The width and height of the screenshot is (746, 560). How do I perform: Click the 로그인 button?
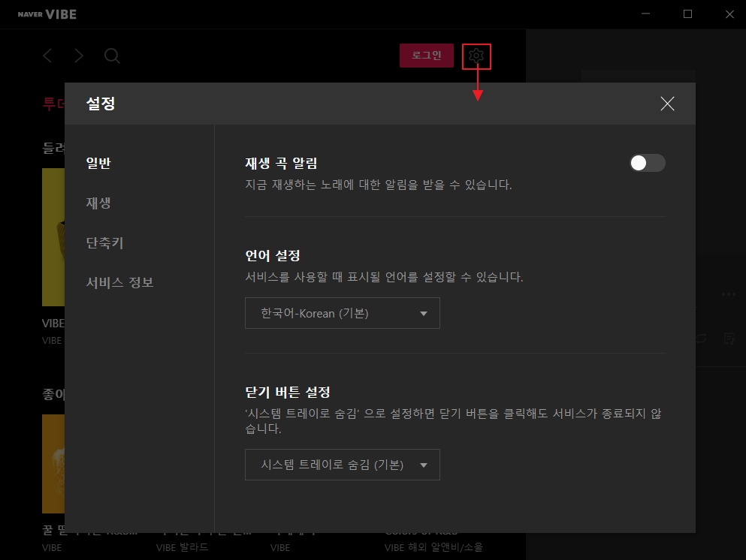click(x=426, y=56)
